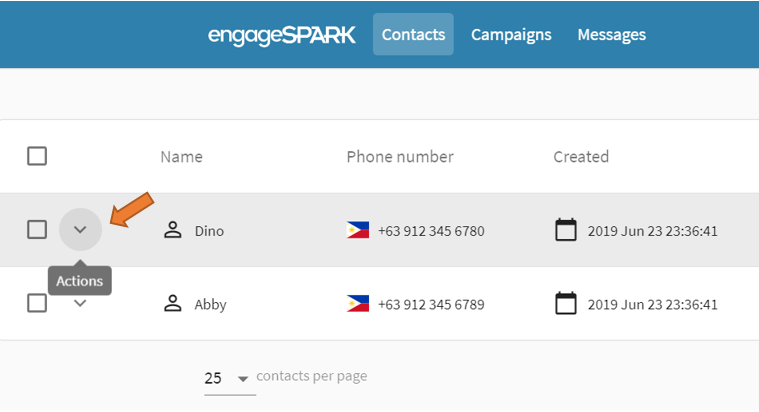Open the Actions chevron for Dino
Screen dimensions: 759x412
[x=81, y=230]
